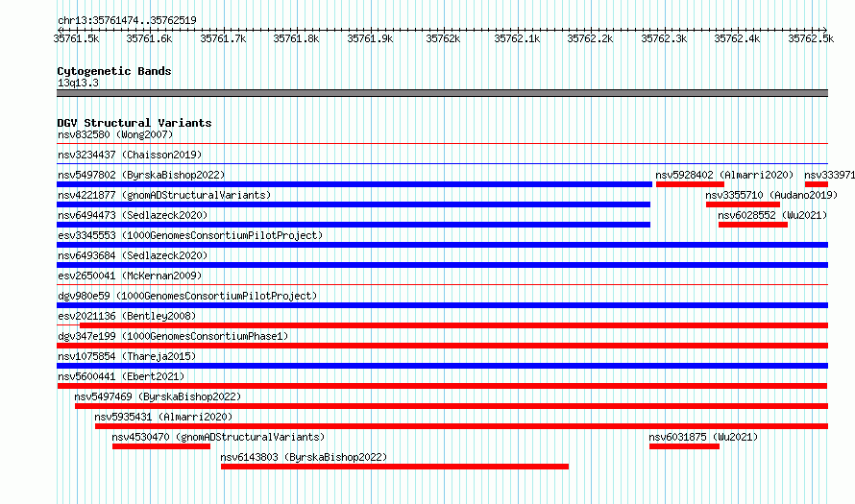This screenshot has width=855, height=504.
Task: Click ruler position 35761.6k
Action: point(150,38)
